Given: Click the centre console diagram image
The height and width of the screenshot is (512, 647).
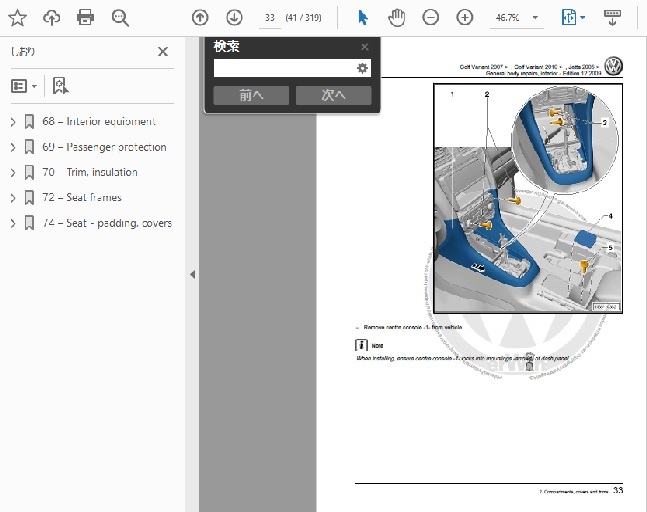Looking at the screenshot, I should (528, 198).
